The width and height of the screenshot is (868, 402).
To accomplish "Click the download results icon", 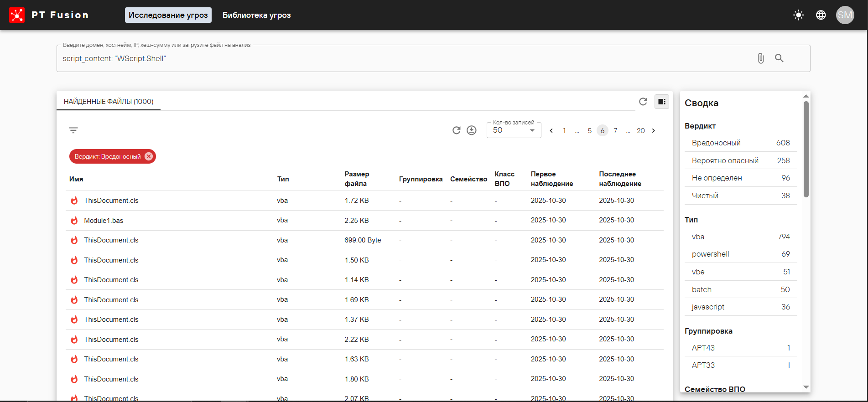I will click(x=472, y=130).
